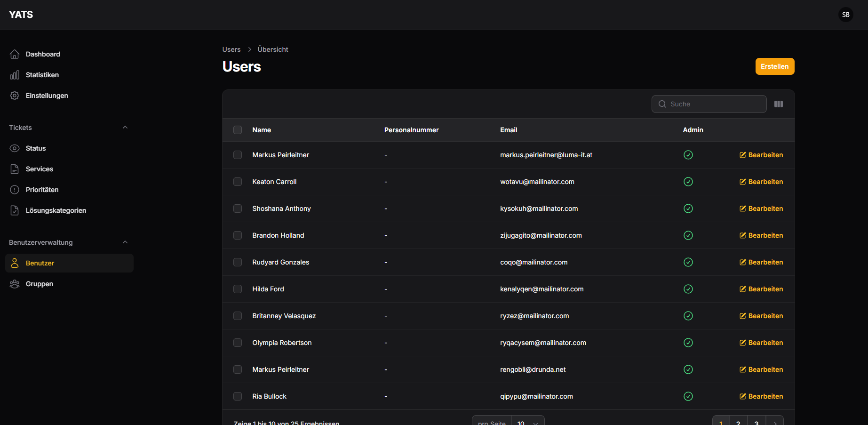Click the SB user avatar
Image resolution: width=868 pixels, height=425 pixels.
[x=845, y=15]
